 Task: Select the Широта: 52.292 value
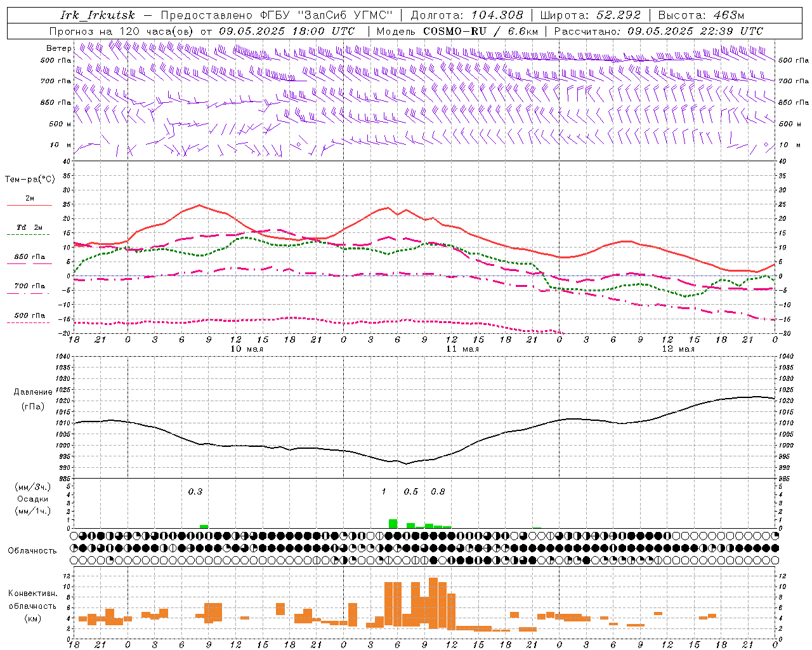click(591, 15)
